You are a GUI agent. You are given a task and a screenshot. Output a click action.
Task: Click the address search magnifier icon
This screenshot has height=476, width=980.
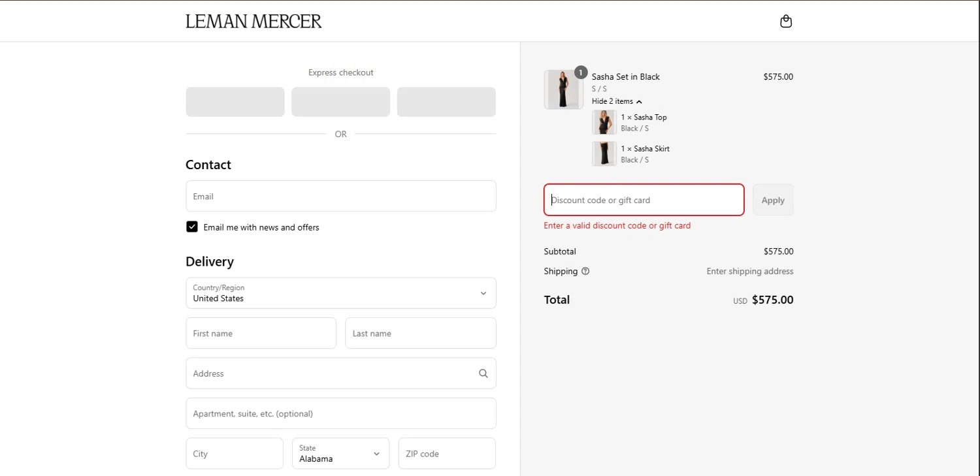pos(483,373)
